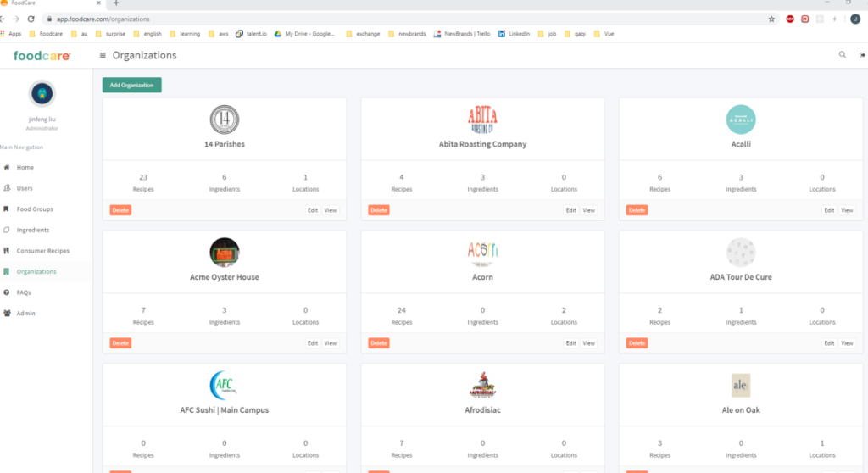The height and width of the screenshot is (473, 868).
Task: Click the 14 Parishes logo
Action: tap(224, 120)
